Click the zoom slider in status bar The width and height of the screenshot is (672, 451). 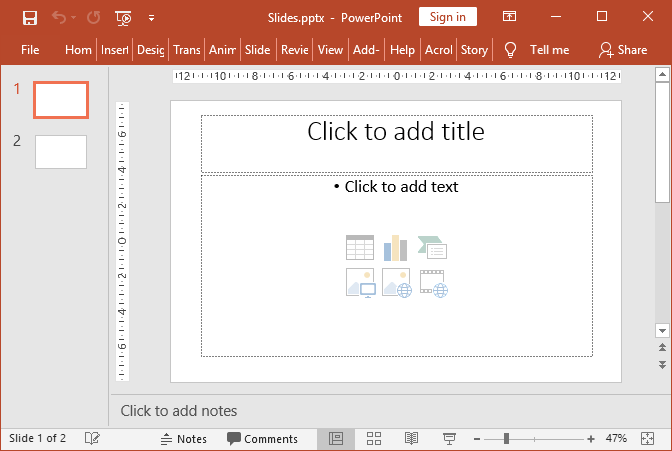(x=507, y=439)
